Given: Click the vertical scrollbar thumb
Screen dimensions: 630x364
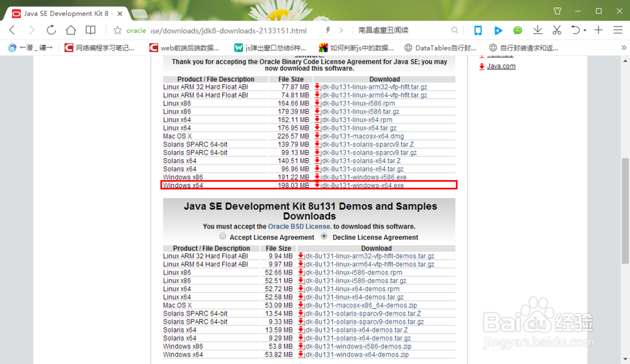Looking at the screenshot, I should click(x=625, y=211).
